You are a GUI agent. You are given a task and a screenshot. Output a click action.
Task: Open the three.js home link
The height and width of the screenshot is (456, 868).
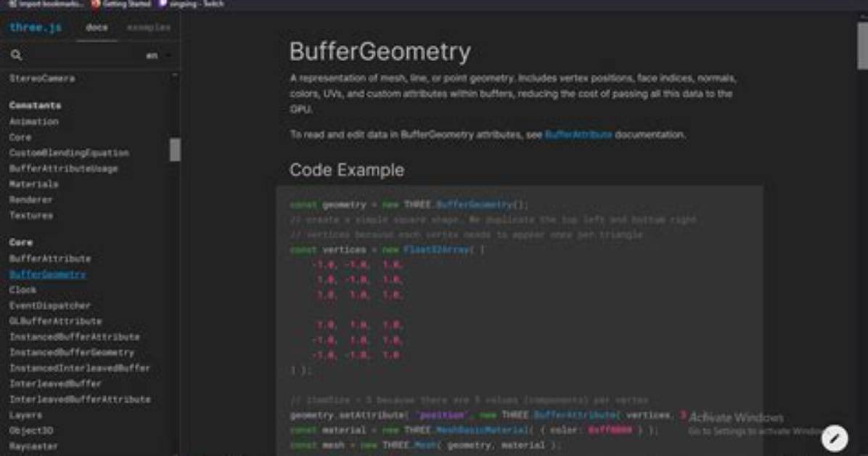coord(36,27)
